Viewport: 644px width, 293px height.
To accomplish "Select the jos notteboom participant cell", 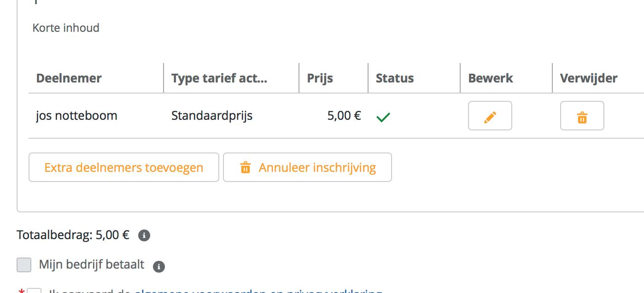I will (x=76, y=115).
